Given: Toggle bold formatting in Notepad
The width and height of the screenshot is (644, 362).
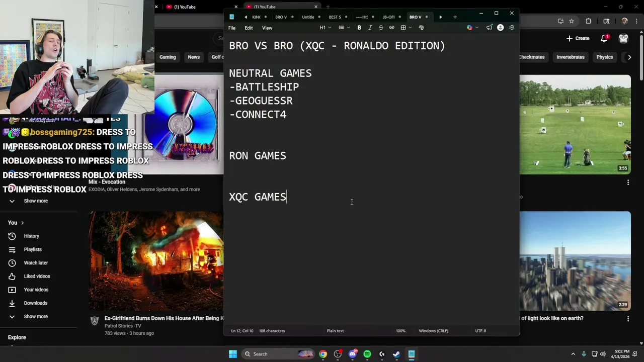Looking at the screenshot, I should coord(359,28).
